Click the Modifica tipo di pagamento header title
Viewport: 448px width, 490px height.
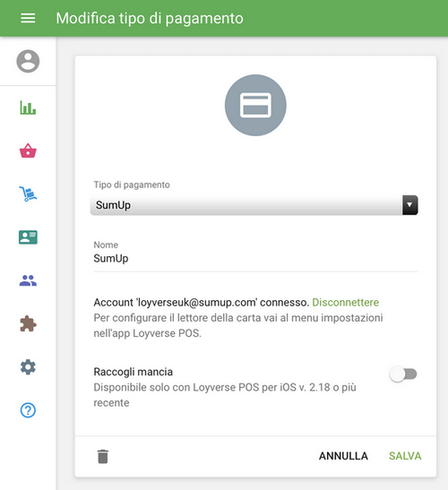(x=150, y=18)
